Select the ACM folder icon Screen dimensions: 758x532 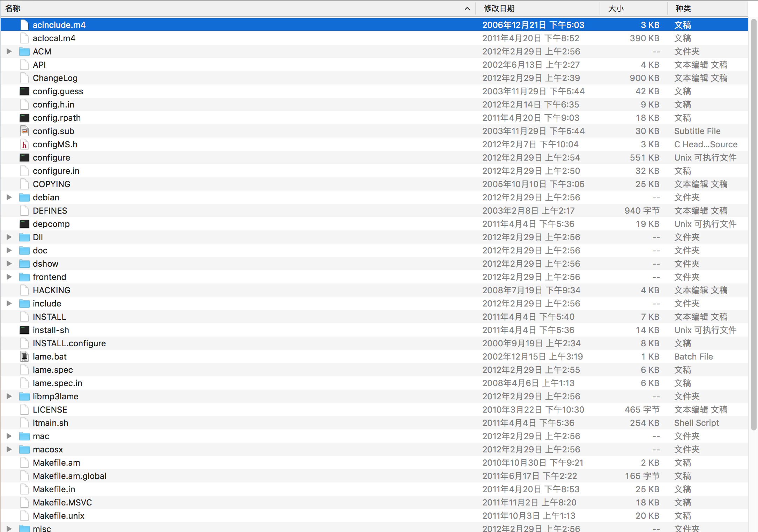coord(24,51)
